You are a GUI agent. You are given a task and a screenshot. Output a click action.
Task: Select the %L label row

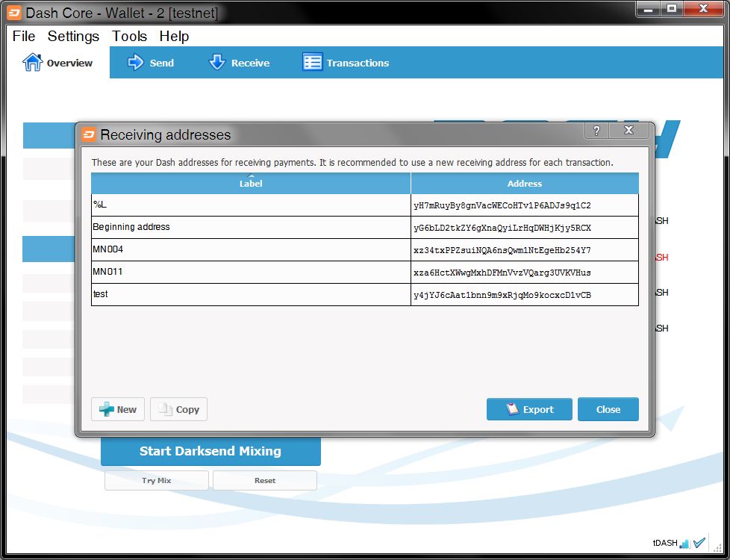pos(251,205)
